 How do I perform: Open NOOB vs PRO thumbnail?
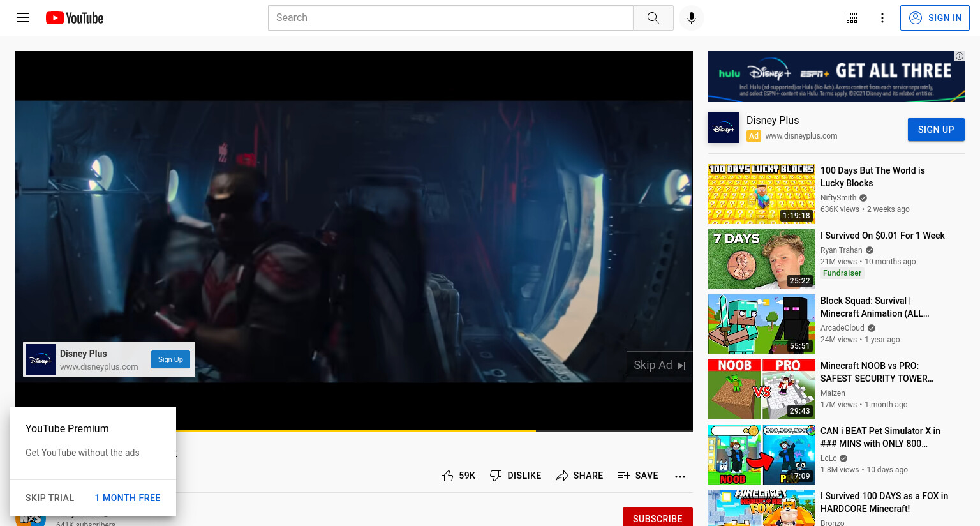(762, 389)
